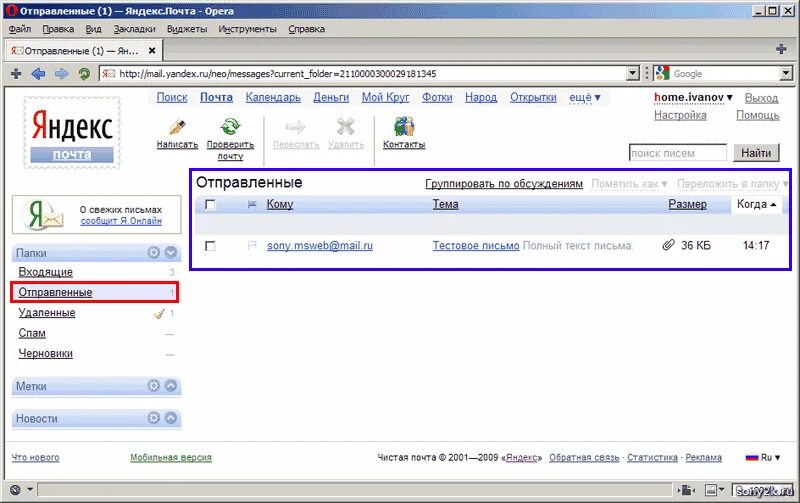Image resolution: width=800 pixels, height=503 pixels.
Task: Open the Отправленные folder link
Action: (x=55, y=292)
